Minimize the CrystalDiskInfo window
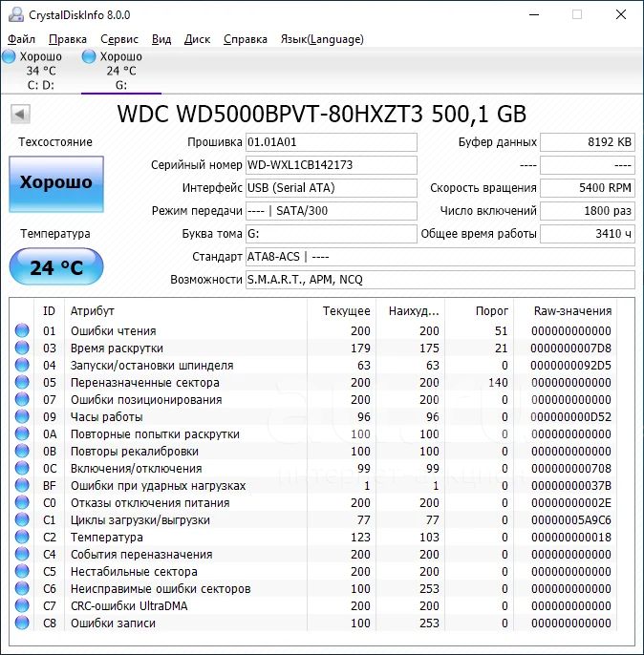The height and width of the screenshot is (655, 644). click(534, 14)
